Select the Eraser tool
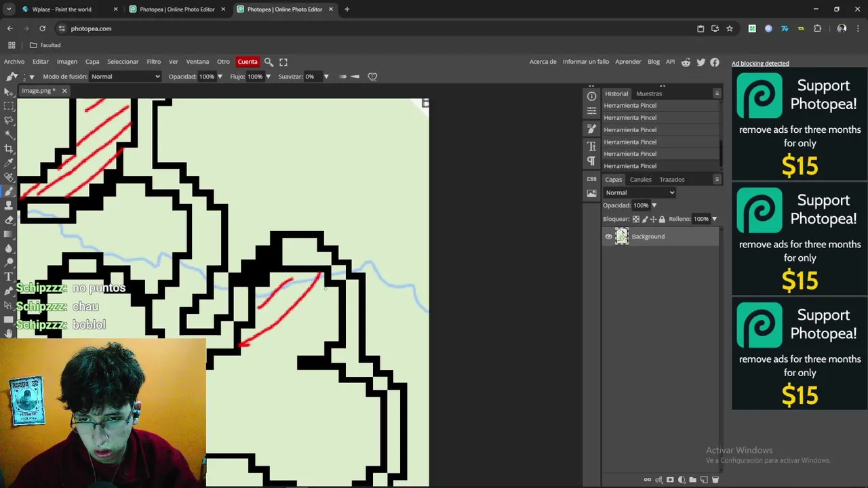This screenshot has width=868, height=488. click(x=8, y=220)
